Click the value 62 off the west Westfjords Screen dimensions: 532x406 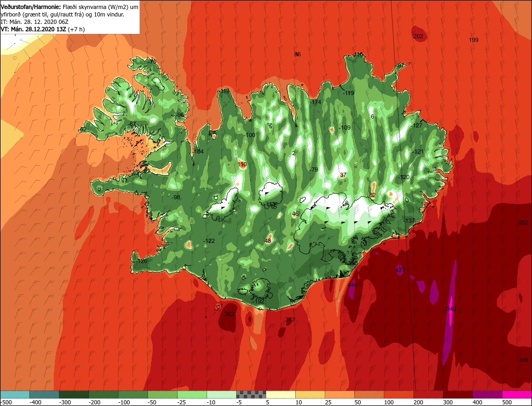click(x=83, y=130)
